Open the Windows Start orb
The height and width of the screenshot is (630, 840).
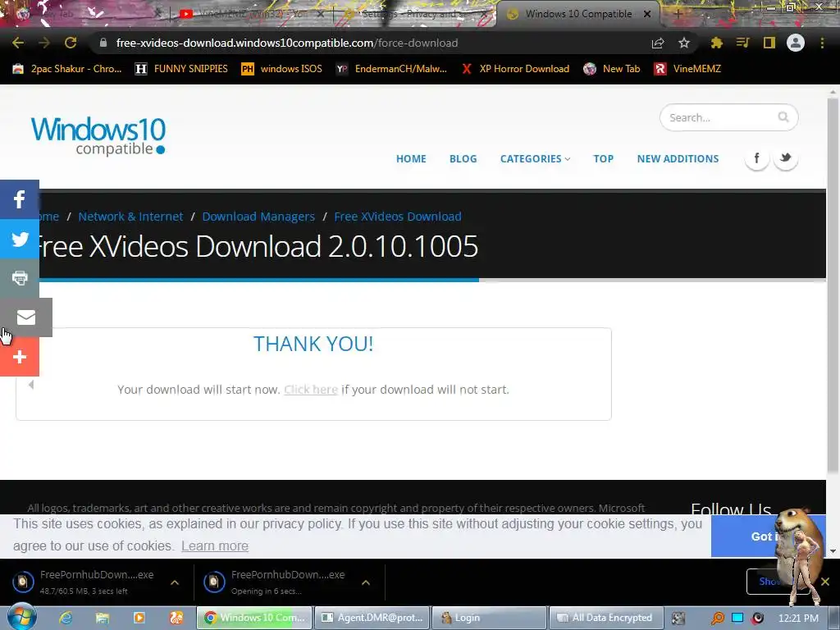click(x=21, y=618)
